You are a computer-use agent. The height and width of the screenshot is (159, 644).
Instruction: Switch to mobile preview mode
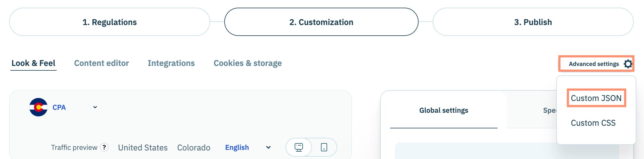pos(324,147)
